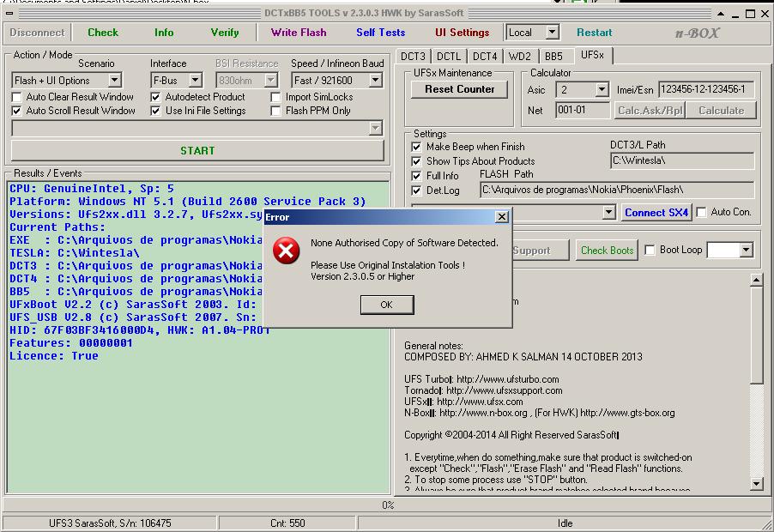Click the Imei/Esn input field
Image resolution: width=774 pixels, height=532 pixels.
[x=706, y=89]
